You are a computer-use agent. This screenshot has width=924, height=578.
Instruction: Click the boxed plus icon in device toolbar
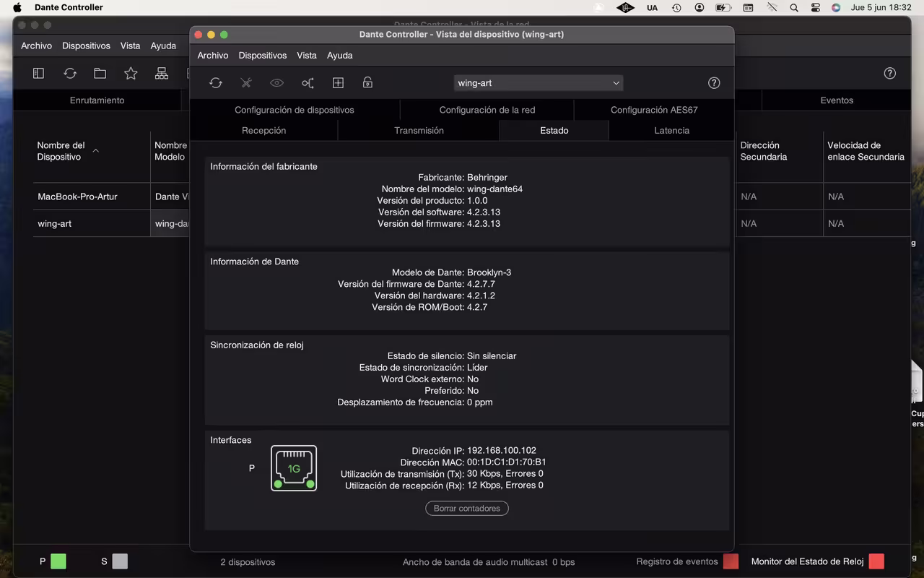[x=338, y=83]
